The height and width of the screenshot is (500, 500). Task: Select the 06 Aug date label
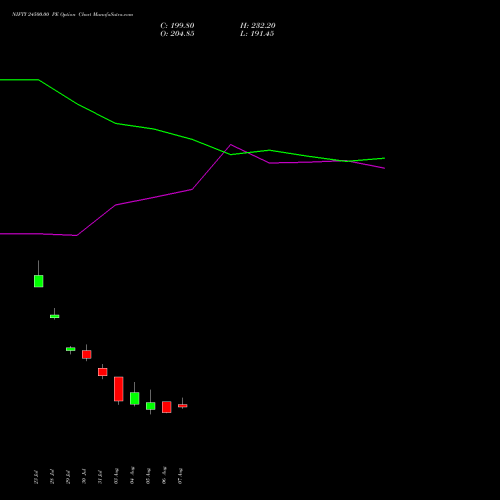click(164, 475)
